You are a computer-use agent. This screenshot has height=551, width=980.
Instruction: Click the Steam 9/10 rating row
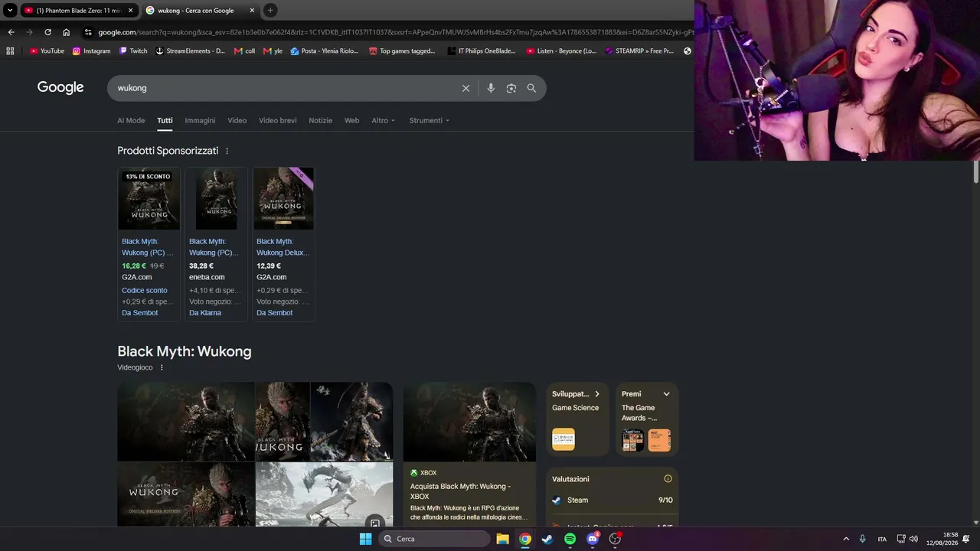pos(612,500)
